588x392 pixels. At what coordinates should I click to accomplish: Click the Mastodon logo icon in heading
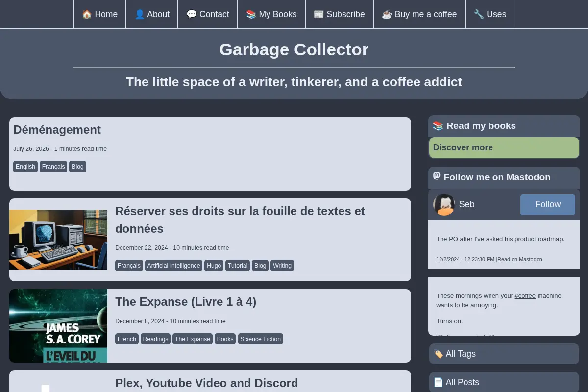coord(437,176)
